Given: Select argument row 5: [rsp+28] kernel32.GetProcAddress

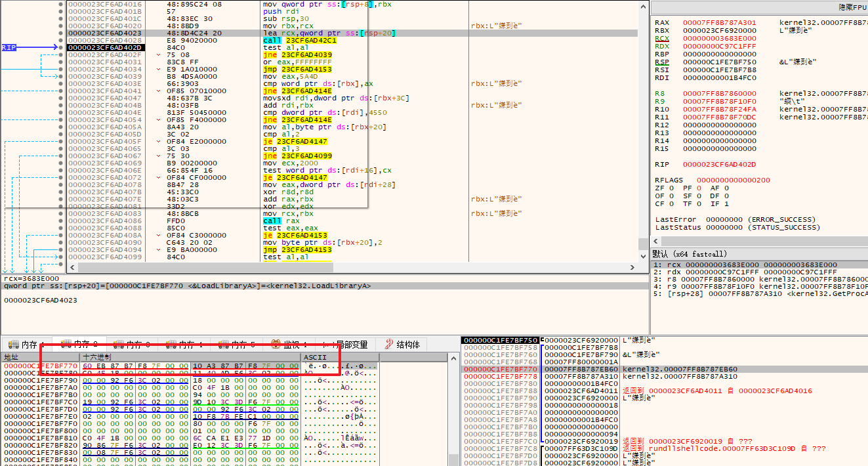Looking at the screenshot, I should (760, 293).
